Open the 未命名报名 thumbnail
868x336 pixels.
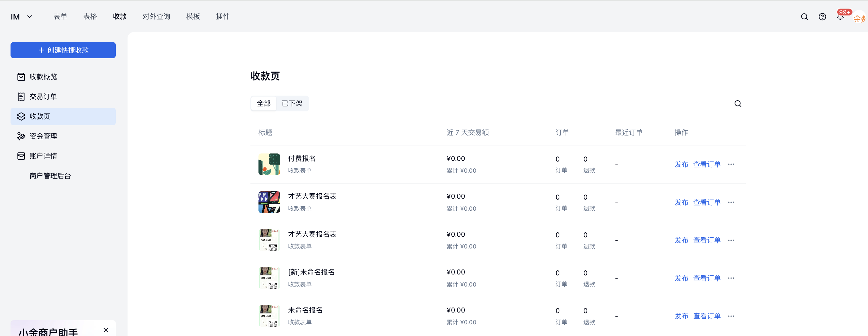[x=269, y=316]
